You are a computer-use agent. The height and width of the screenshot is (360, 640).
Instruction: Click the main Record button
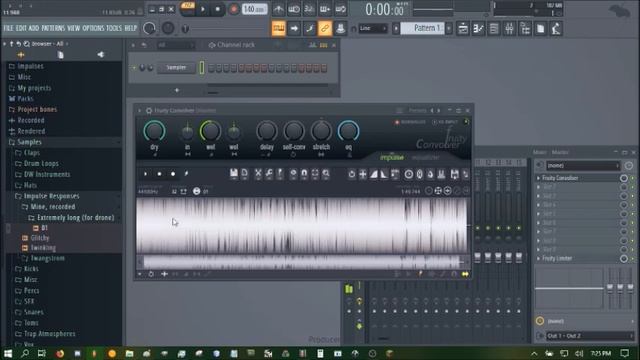233,9
